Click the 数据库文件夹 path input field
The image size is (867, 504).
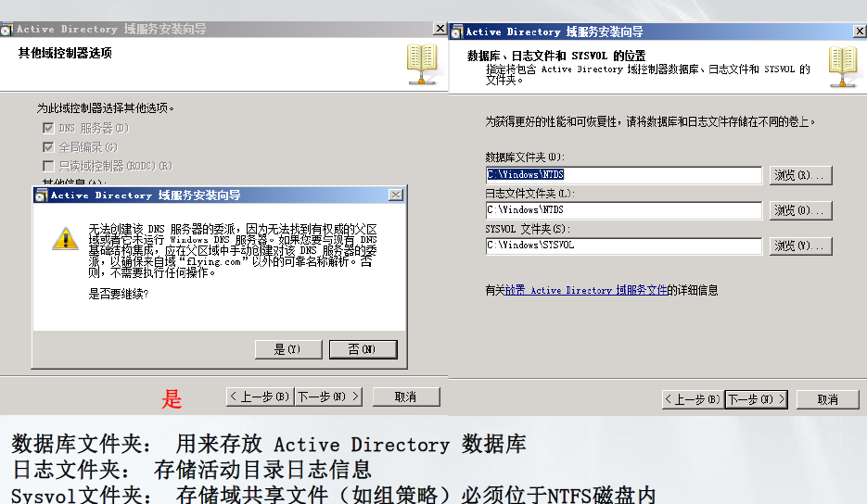[x=624, y=174]
